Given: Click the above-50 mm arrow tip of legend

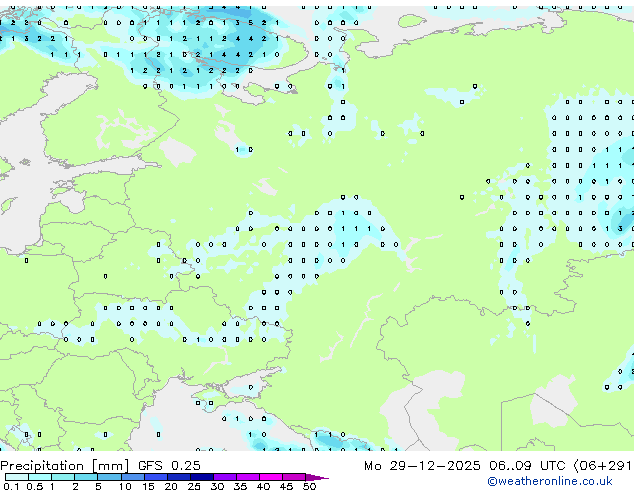Looking at the screenshot, I should tap(317, 477).
